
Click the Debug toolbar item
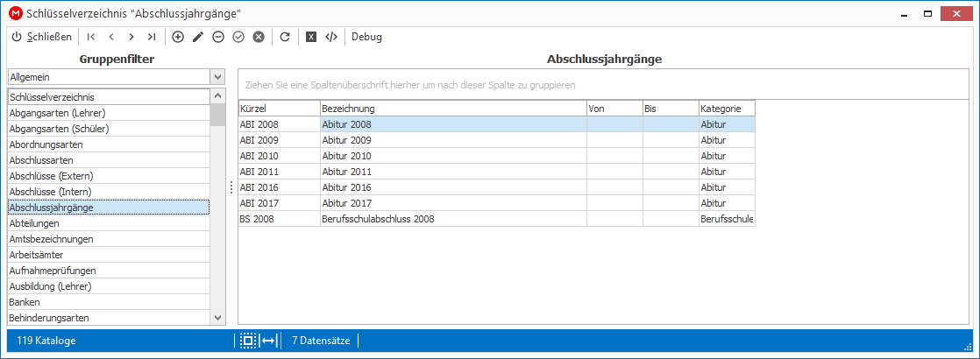[x=367, y=37]
